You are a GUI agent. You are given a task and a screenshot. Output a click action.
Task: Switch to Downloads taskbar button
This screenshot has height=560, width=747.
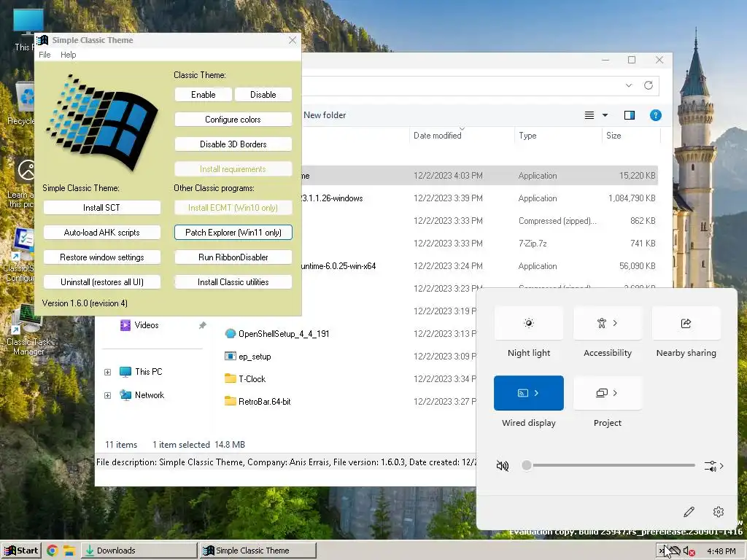139,551
